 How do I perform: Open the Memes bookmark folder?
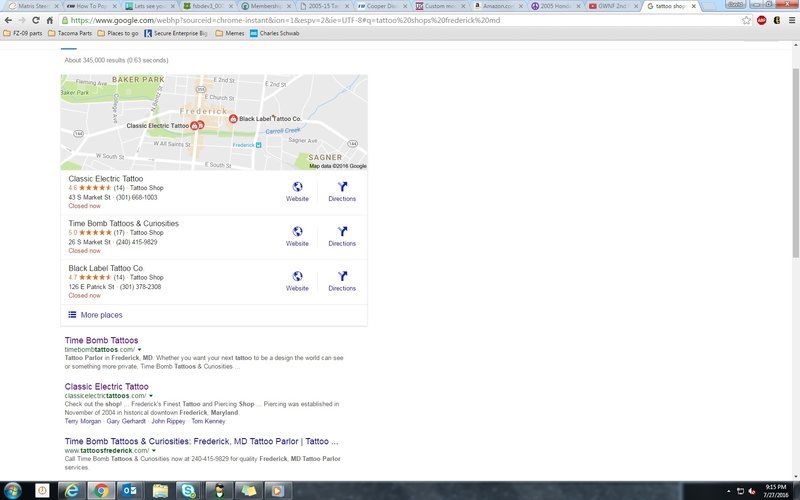pos(230,33)
